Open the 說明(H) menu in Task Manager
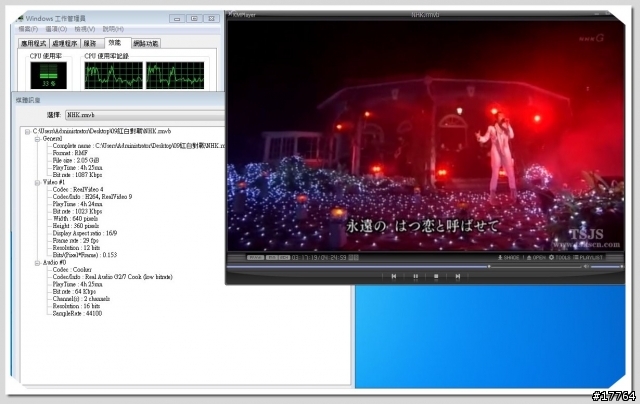 113,29
